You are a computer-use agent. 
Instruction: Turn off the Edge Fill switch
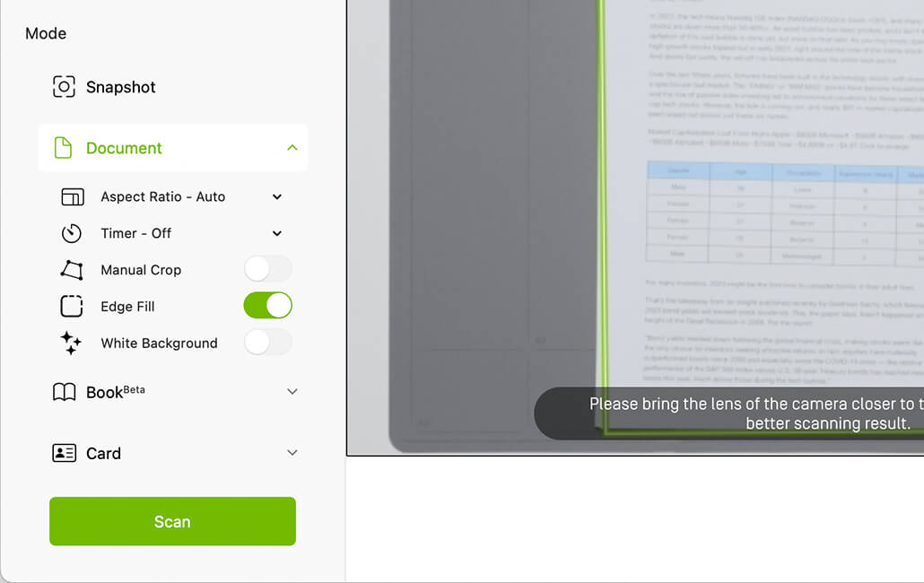(268, 306)
